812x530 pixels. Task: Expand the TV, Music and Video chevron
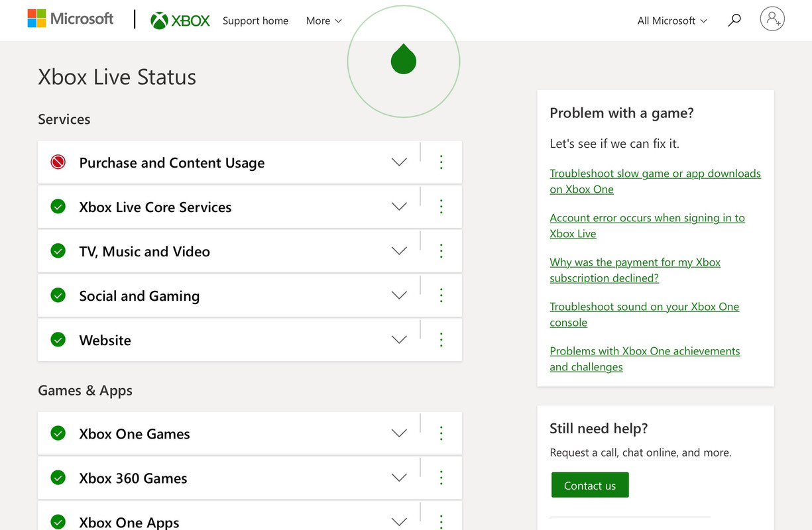click(x=399, y=251)
